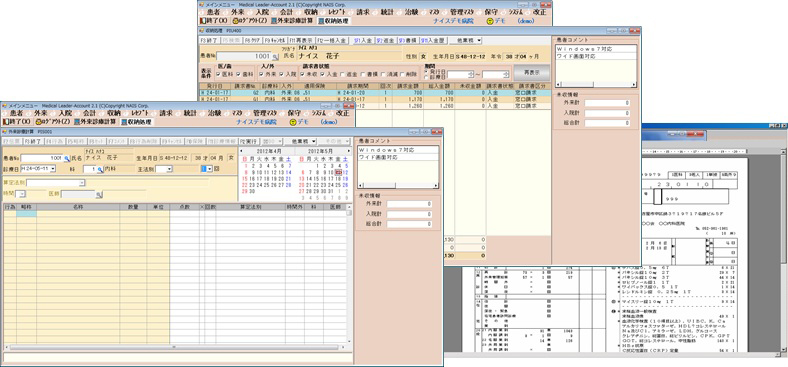This screenshot has height=367, width=788.
Task: Click the end date spinner in 期間 range
Action: [x=507, y=74]
